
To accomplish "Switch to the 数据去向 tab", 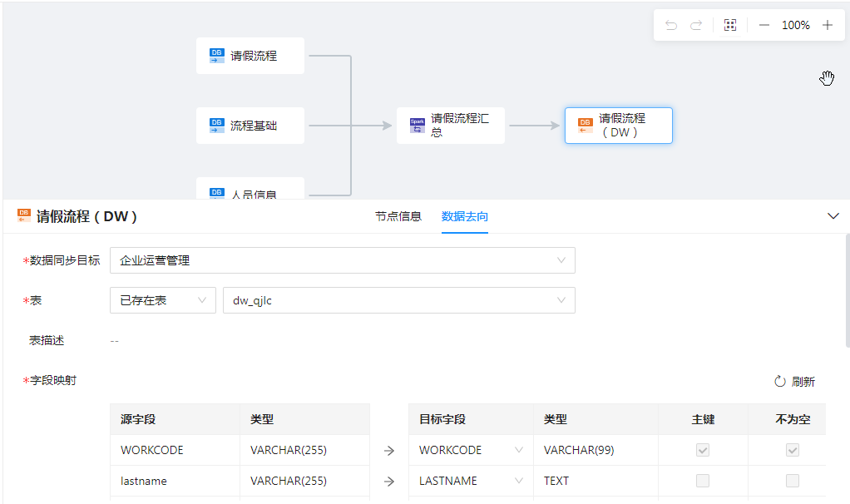I will click(465, 216).
